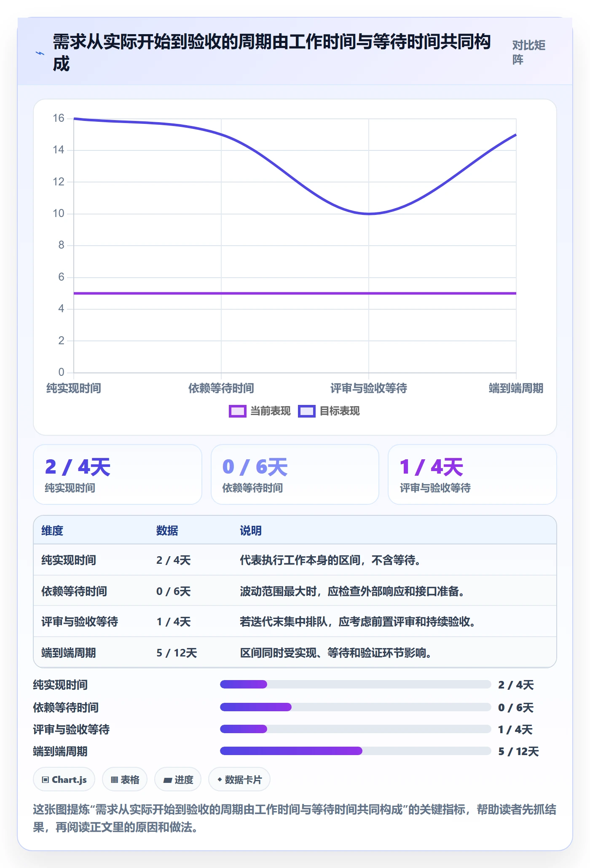Image resolution: width=590 pixels, height=868 pixels.
Task: Click the 纯实现时间 x-axis label on chart
Action: 74,388
